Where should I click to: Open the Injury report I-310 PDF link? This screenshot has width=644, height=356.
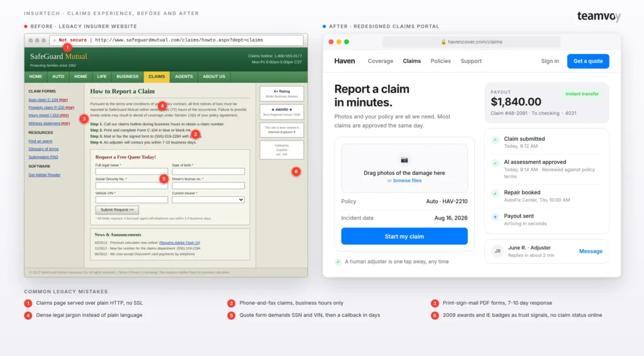48,115
